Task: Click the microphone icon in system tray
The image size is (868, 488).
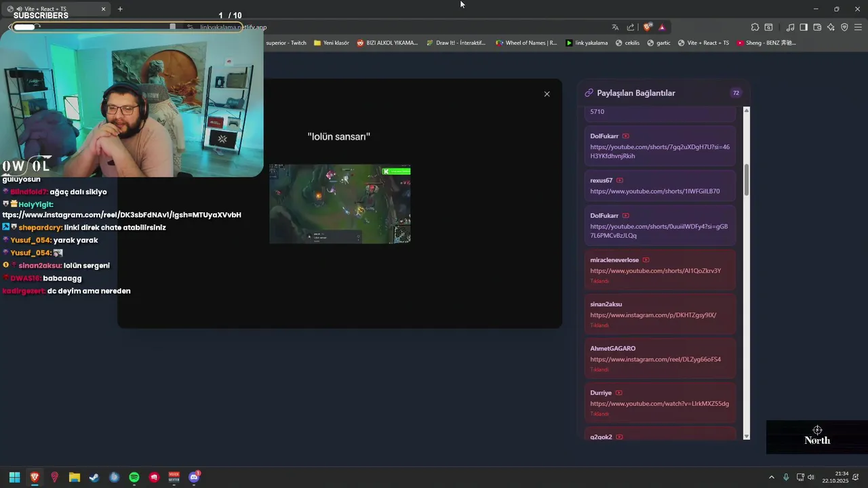Action: [786, 477]
